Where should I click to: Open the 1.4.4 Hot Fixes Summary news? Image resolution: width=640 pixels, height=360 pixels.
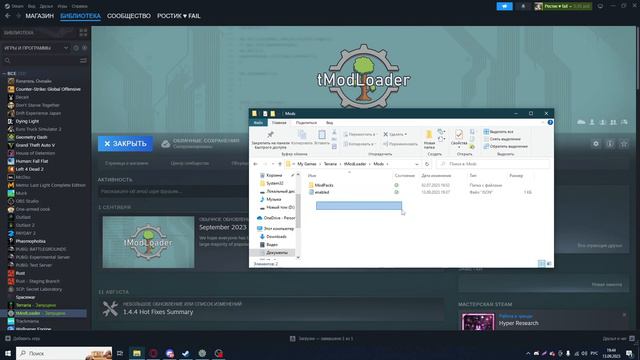(x=158, y=312)
